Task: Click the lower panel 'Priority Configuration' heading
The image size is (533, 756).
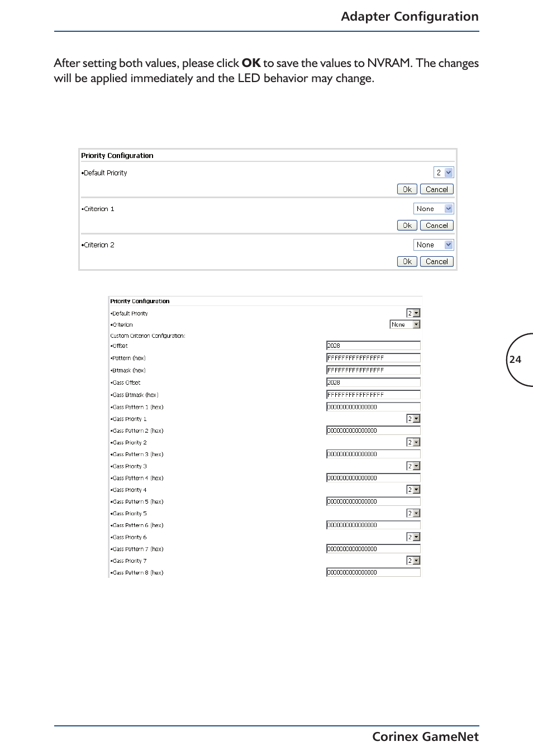Action: [140, 301]
